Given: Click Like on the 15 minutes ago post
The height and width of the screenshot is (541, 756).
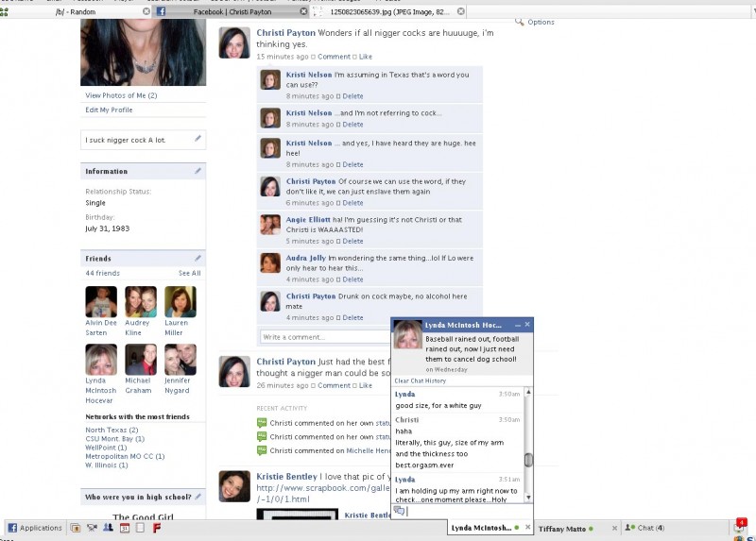Looking at the screenshot, I should (366, 57).
